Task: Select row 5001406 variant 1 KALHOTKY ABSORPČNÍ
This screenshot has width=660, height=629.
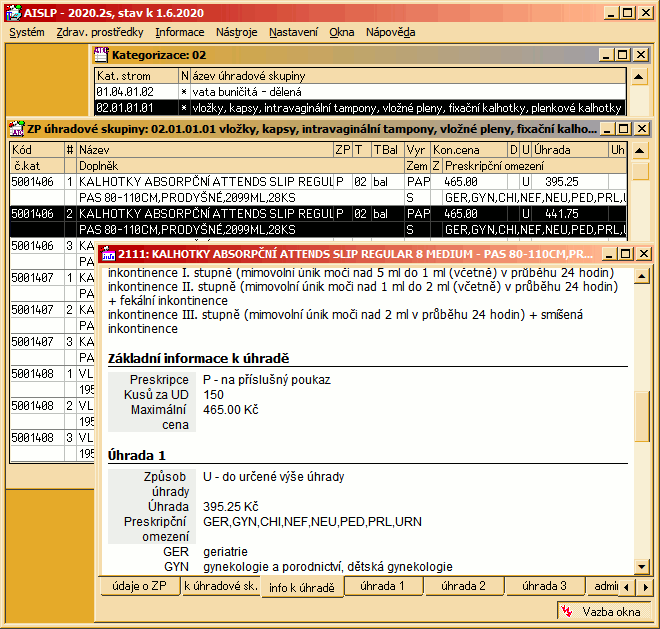Action: point(318,189)
